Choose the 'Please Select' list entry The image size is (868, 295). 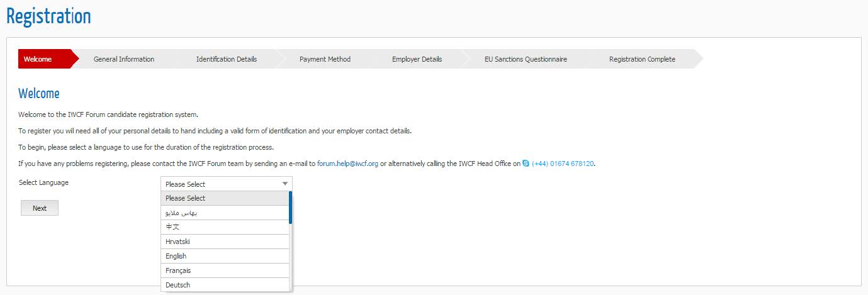[x=225, y=198]
